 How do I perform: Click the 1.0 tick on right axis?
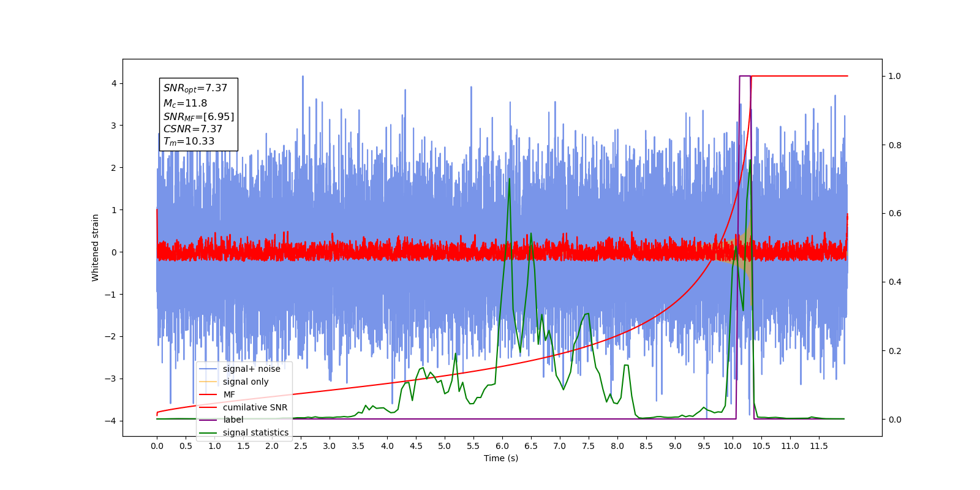click(x=895, y=76)
